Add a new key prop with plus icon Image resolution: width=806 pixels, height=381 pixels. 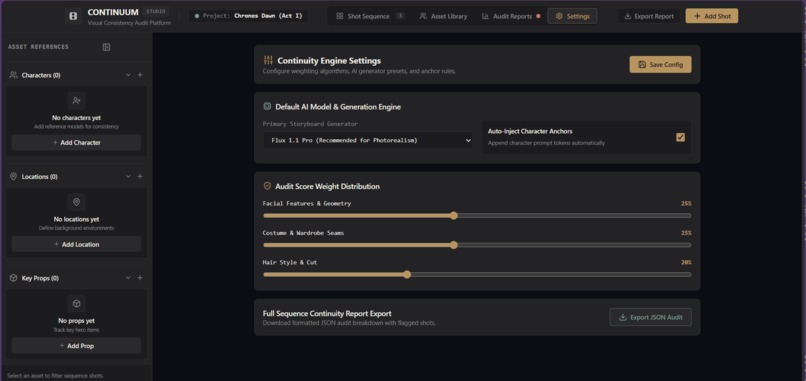(140, 278)
